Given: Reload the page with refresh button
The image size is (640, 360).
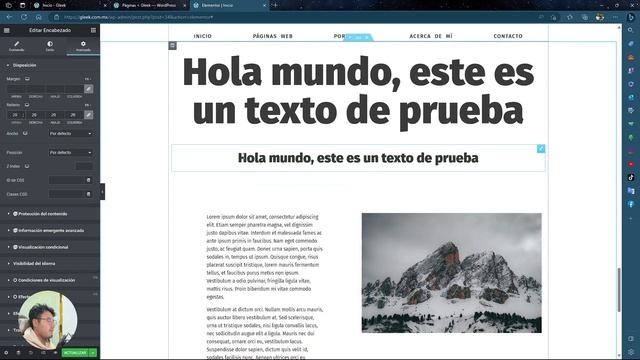Looking at the screenshot, I should 24,17.
